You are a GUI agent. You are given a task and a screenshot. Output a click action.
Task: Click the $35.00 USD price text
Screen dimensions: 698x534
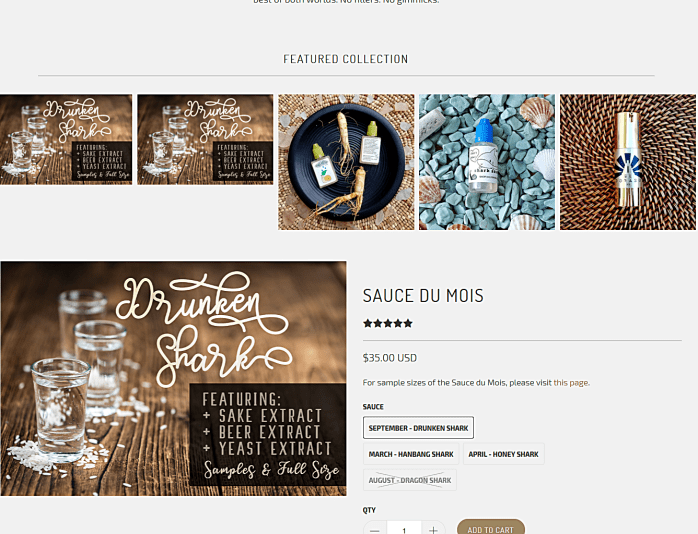(x=390, y=358)
